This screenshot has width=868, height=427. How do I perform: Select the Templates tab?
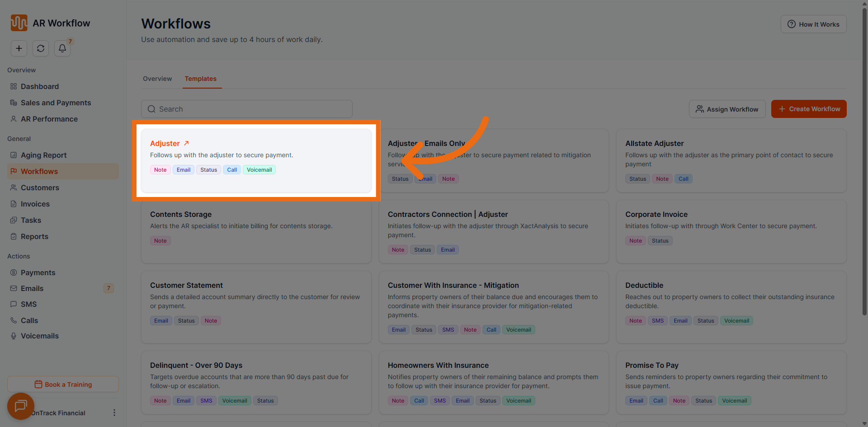point(201,79)
